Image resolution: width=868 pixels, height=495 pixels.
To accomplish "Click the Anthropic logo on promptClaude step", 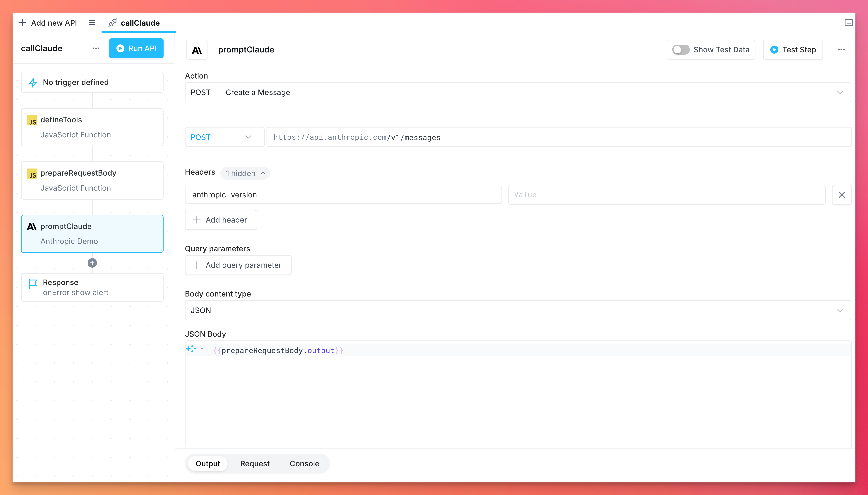I will point(32,227).
